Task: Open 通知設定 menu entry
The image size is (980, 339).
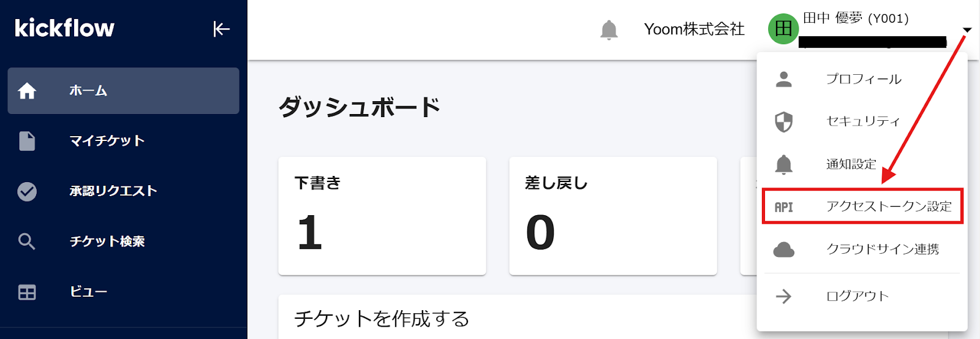Action: click(x=851, y=164)
